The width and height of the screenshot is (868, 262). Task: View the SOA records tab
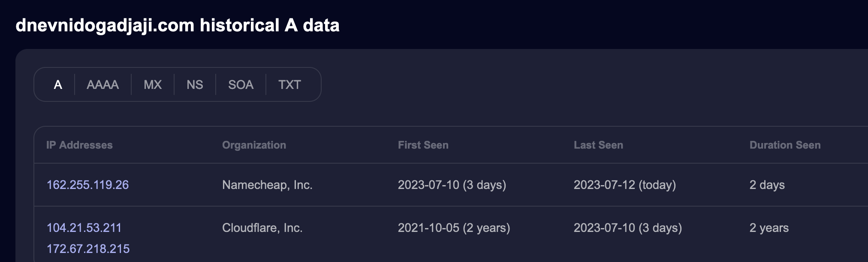[x=241, y=85]
